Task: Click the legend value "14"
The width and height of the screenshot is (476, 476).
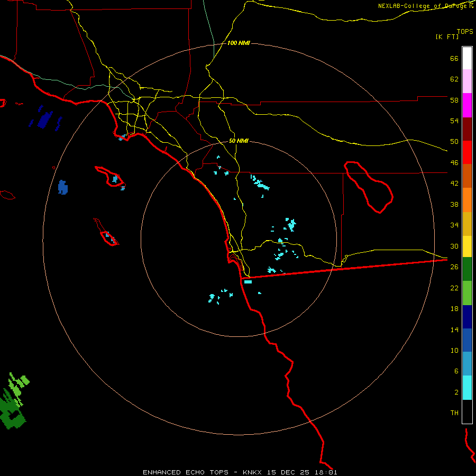Action: (454, 329)
